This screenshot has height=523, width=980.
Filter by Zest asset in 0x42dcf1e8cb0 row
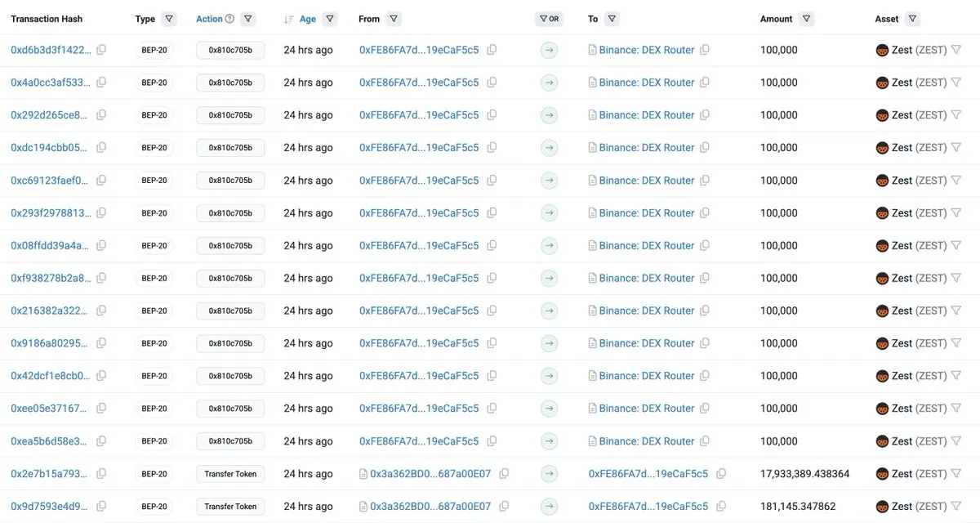(956, 376)
